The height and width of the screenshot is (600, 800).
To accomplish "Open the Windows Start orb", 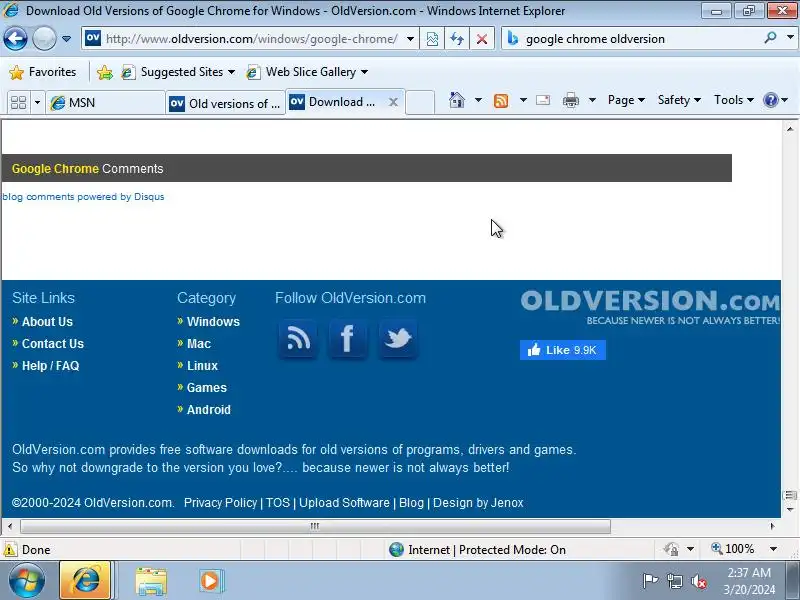I will click(27, 581).
